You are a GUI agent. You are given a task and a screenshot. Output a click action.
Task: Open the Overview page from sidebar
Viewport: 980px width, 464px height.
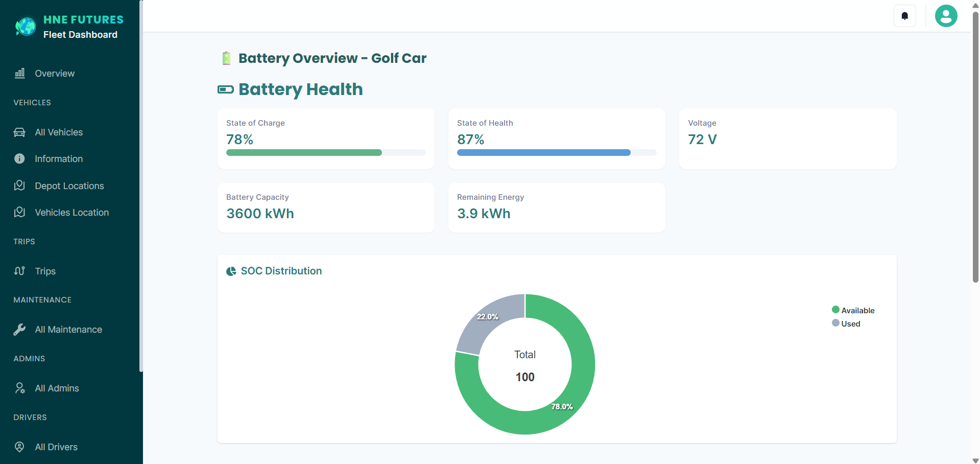(x=54, y=73)
